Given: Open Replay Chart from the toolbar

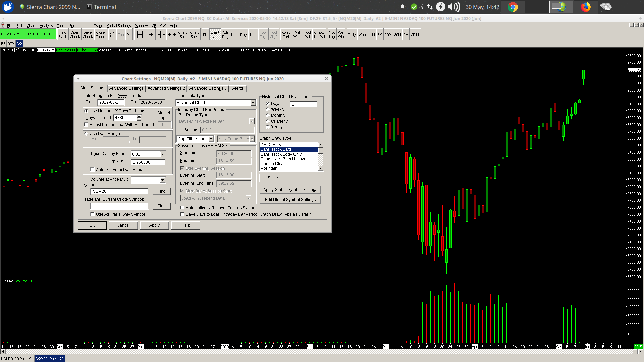Looking at the screenshot, I should point(286,35).
